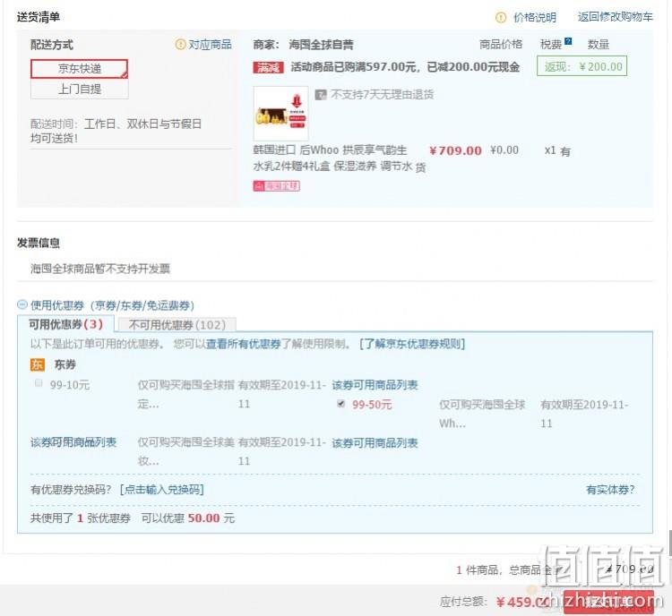Uncheck the 99-50元 coupon checkbox

tap(340, 403)
